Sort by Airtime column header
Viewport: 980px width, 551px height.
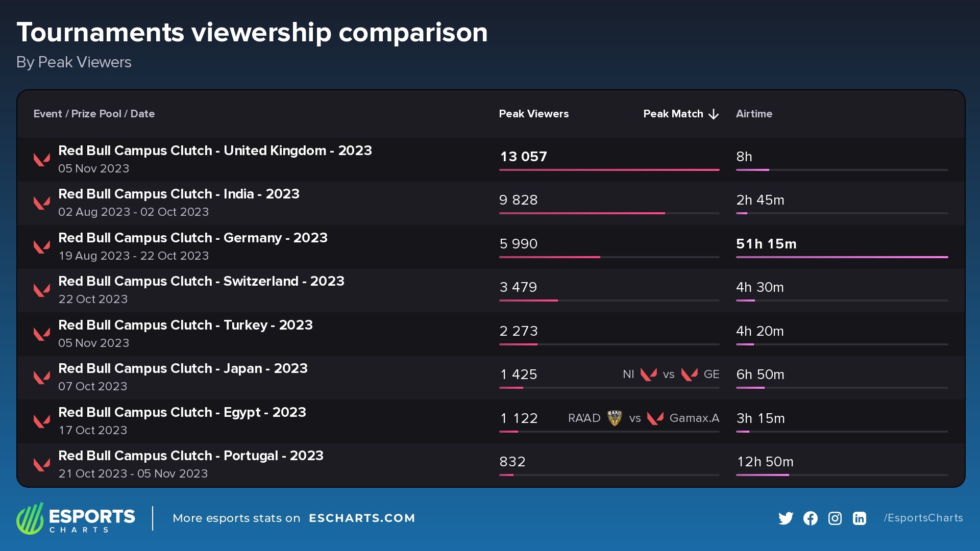(754, 114)
